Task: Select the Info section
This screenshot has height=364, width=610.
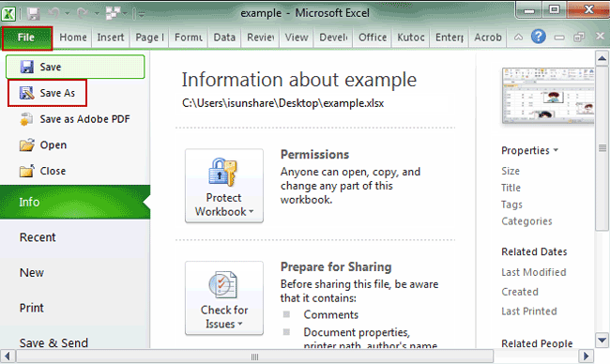Action: point(75,202)
